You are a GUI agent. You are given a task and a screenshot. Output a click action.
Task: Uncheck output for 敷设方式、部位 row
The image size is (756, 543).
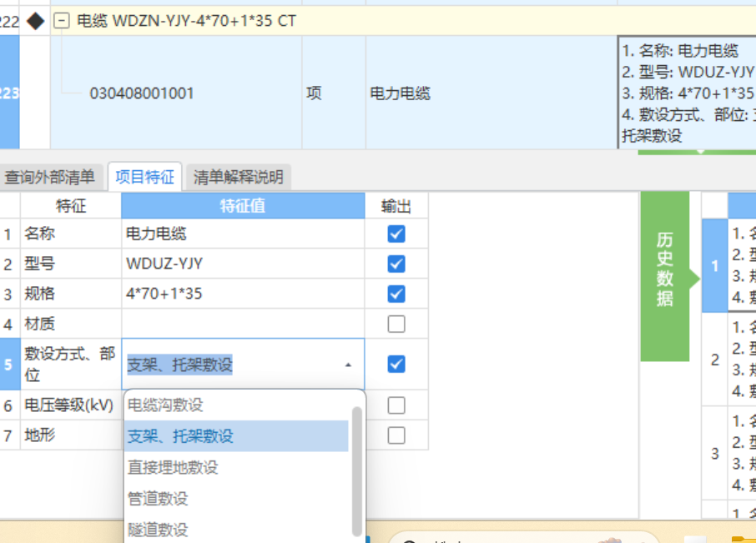[x=396, y=365]
